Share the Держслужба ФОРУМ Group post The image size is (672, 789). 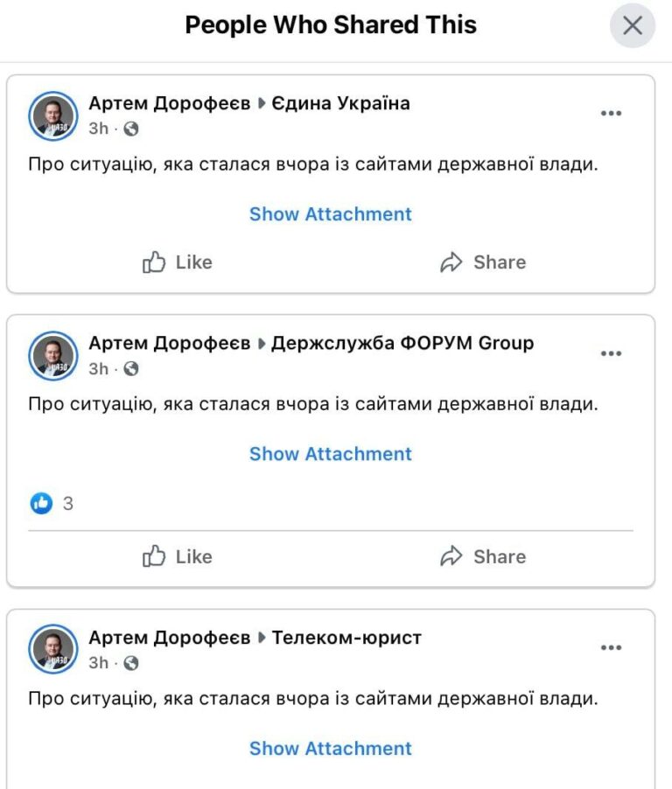pyautogui.click(x=483, y=556)
